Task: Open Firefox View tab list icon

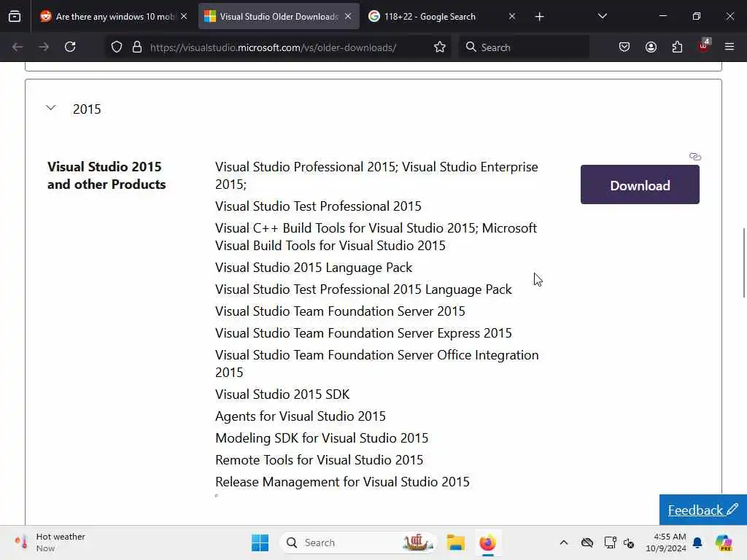Action: click(x=15, y=17)
